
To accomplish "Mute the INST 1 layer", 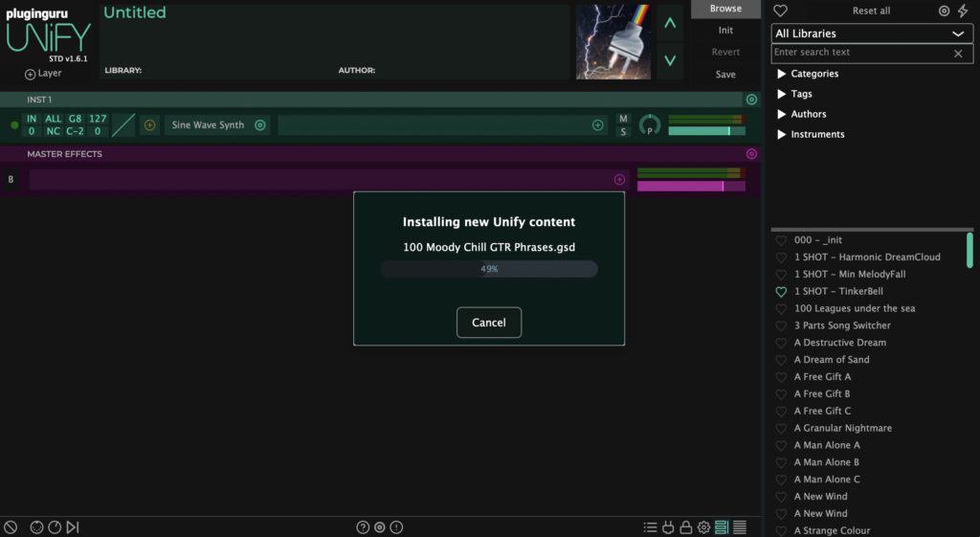I will pos(623,119).
